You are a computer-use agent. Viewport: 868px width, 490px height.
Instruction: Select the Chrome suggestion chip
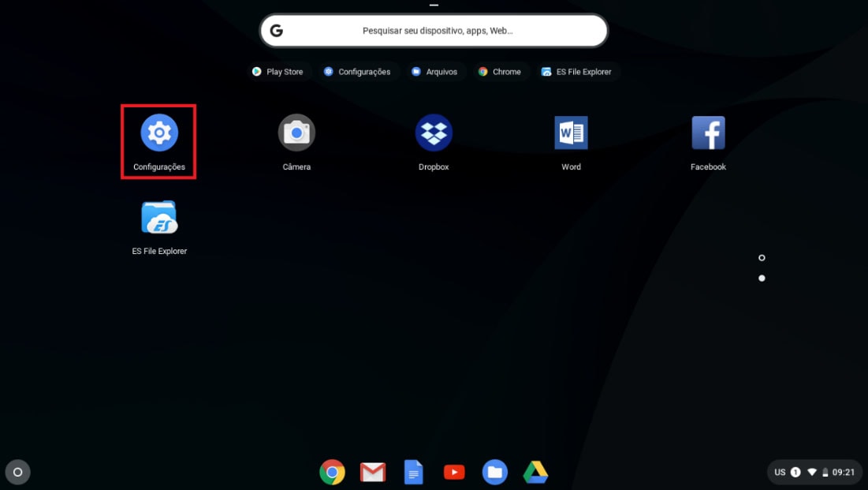[x=500, y=72]
